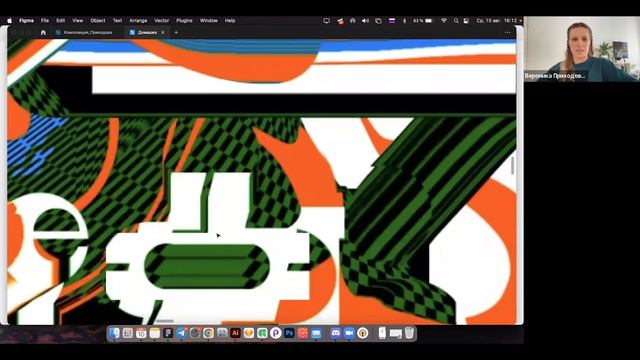Open Discord from the Dock
The image size is (640, 360).
pyautogui.click(x=336, y=333)
